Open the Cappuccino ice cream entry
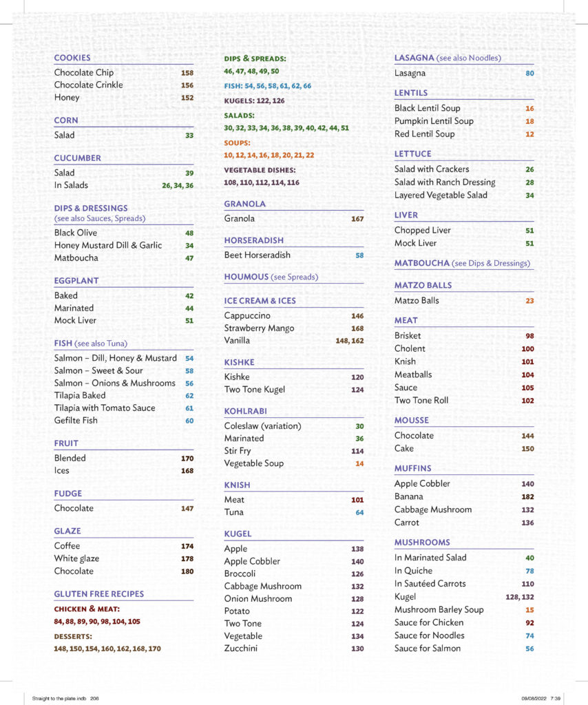Screen dimensions: 588x705 [x=247, y=315]
